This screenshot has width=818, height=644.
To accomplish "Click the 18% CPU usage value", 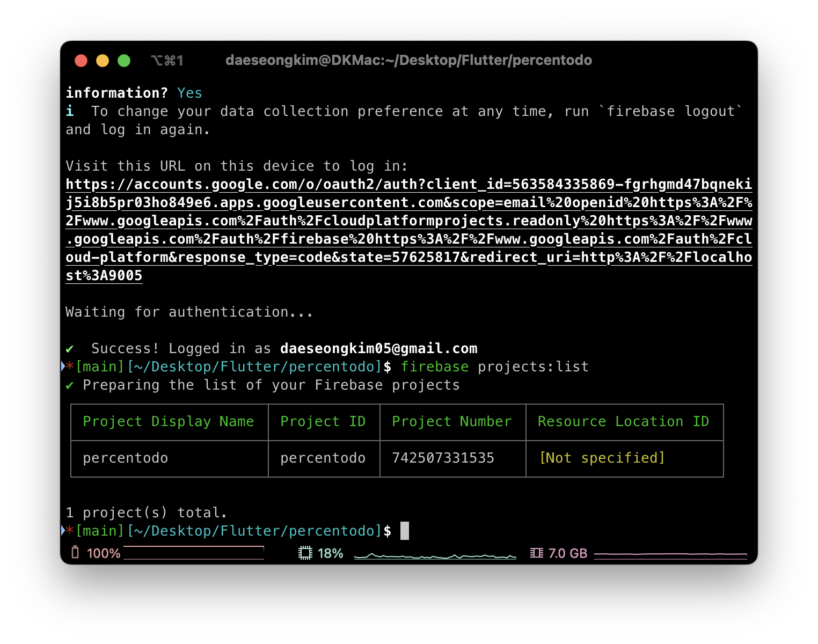I will [x=330, y=553].
